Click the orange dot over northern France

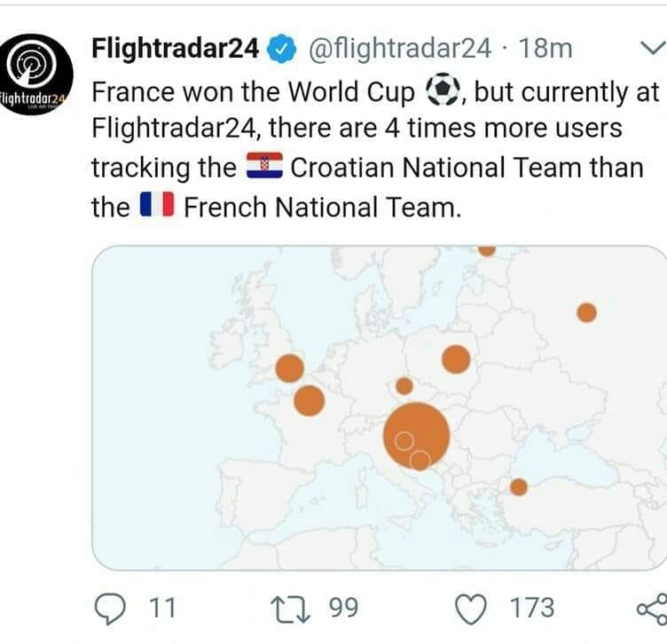point(309,400)
